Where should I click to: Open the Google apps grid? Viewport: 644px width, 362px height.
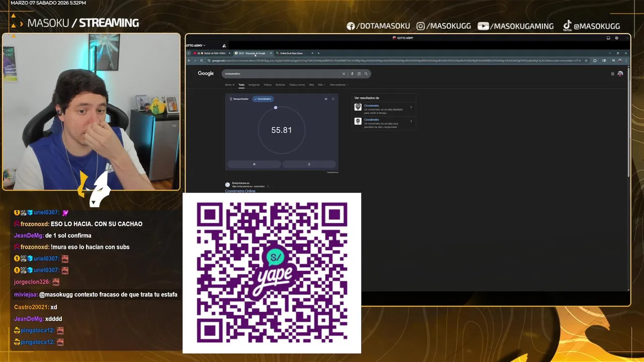point(612,73)
